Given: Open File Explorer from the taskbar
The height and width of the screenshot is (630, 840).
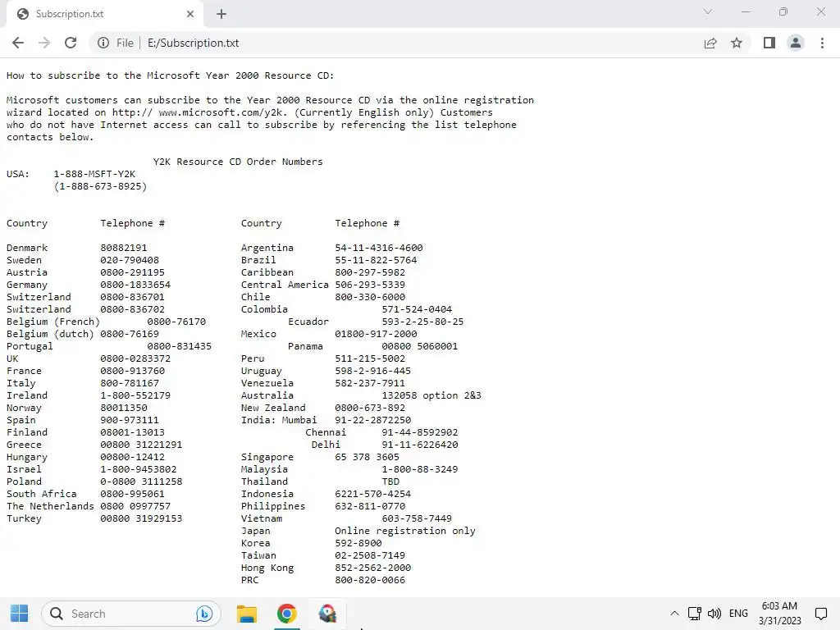Looking at the screenshot, I should tap(246, 614).
